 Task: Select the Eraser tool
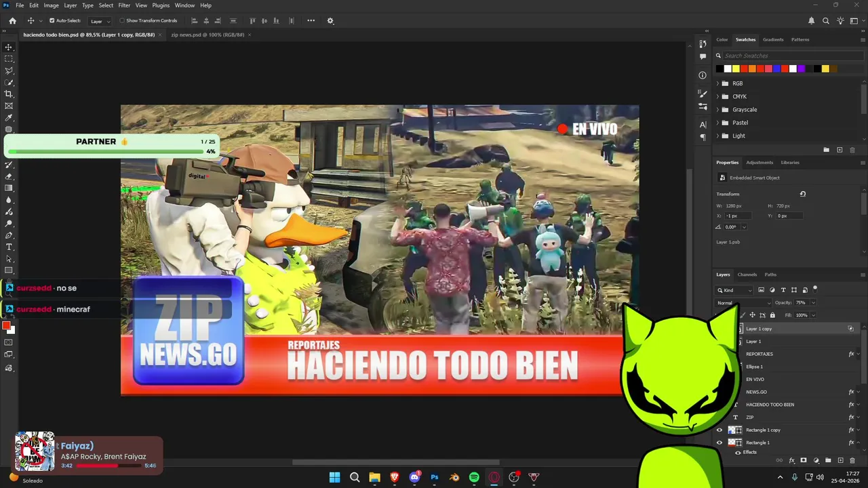click(9, 176)
